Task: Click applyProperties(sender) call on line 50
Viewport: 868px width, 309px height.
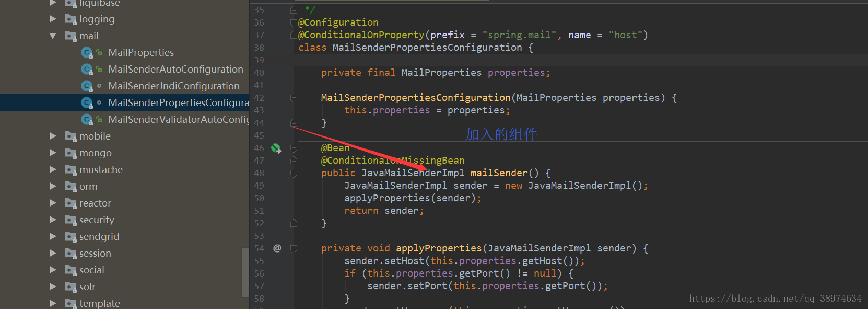Action: tap(413, 198)
